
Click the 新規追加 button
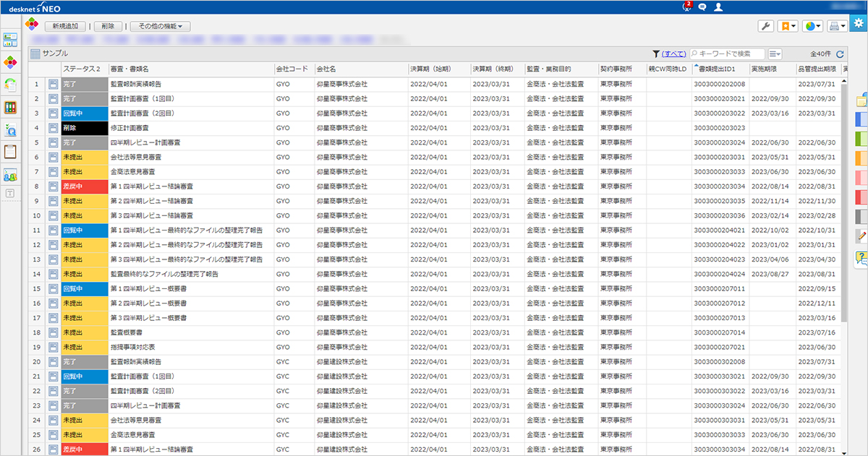[x=66, y=26]
